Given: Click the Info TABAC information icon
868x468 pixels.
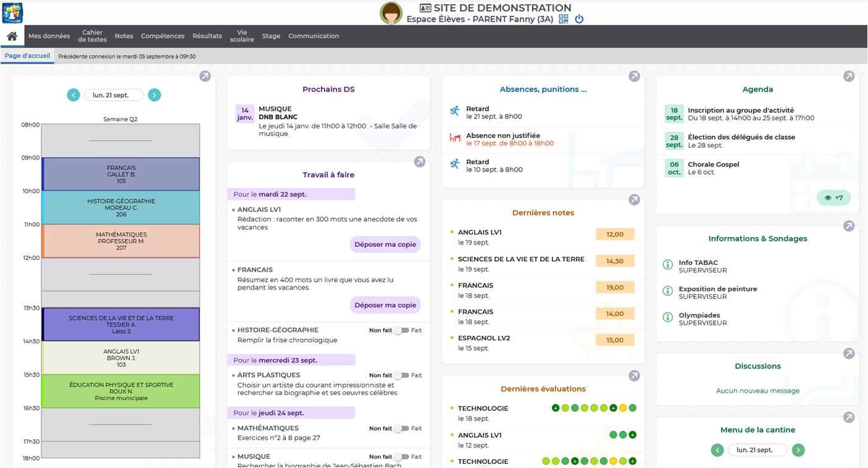Looking at the screenshot, I should coord(667,264).
